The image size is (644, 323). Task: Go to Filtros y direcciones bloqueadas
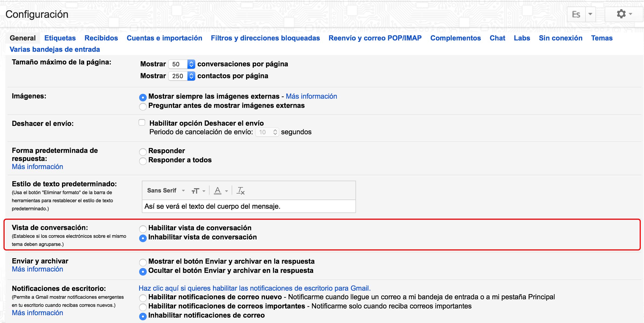coord(265,38)
